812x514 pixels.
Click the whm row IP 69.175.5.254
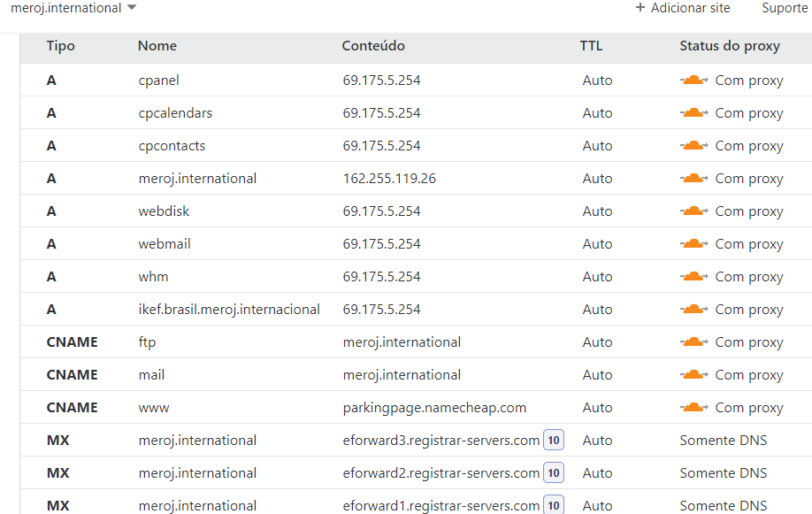point(381,277)
